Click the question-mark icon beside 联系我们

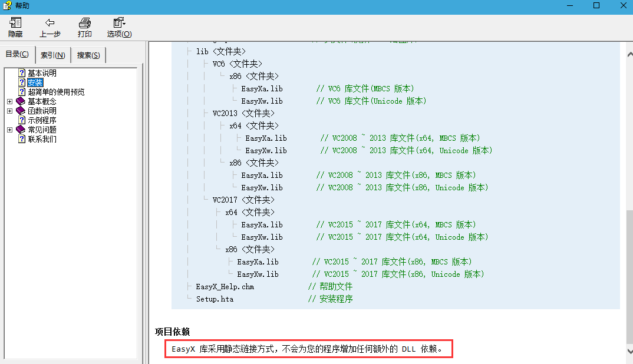(22, 138)
